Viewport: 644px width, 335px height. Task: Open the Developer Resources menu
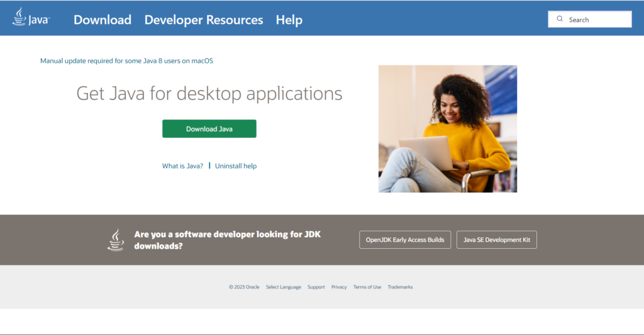(x=204, y=20)
